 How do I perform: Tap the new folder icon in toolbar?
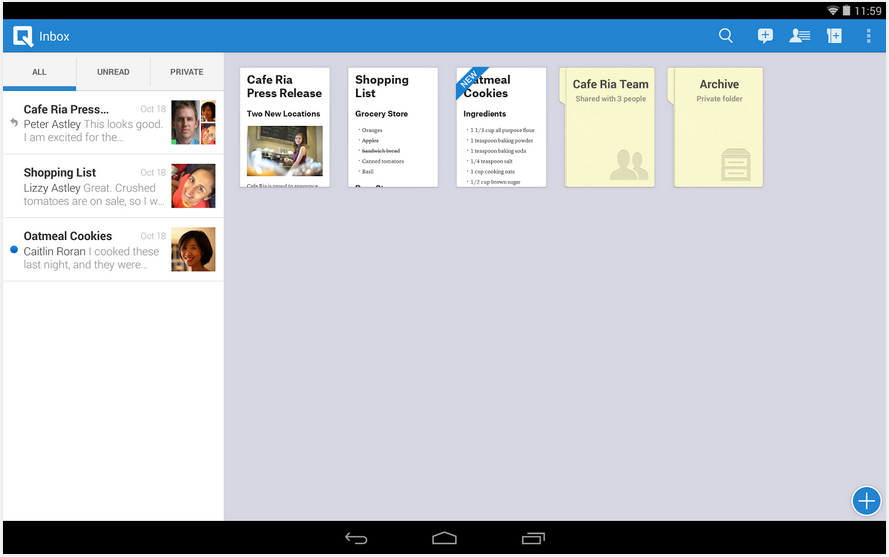[834, 36]
